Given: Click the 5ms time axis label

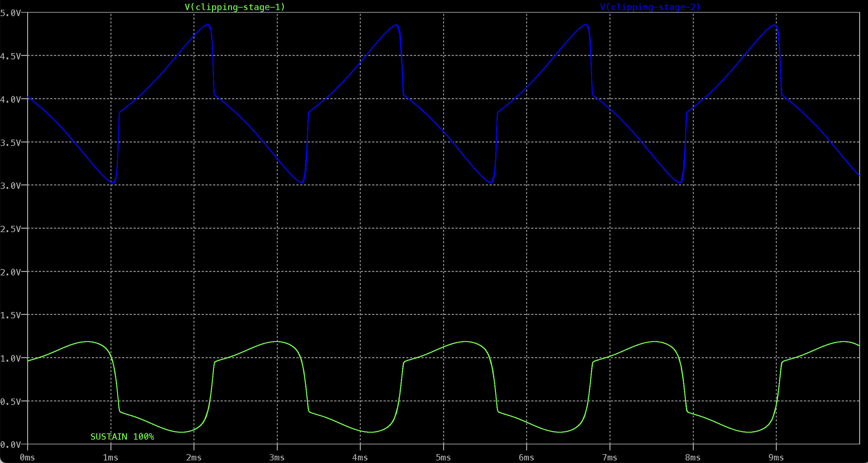Looking at the screenshot, I should (x=443, y=458).
